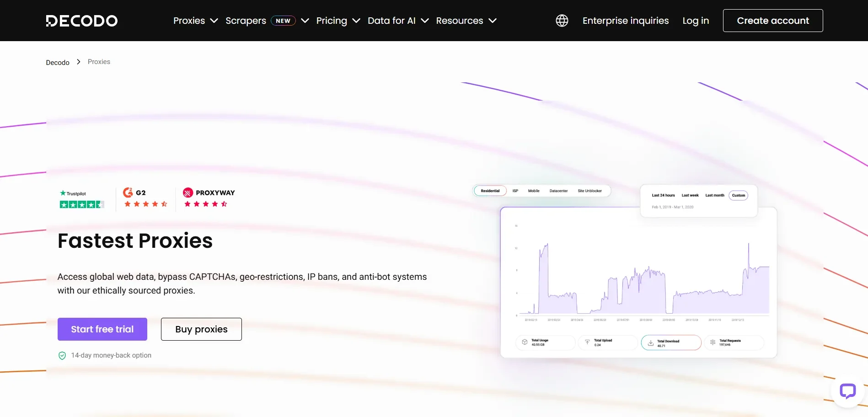Select the Residential tab in dashboard
The width and height of the screenshot is (868, 417).
(490, 191)
